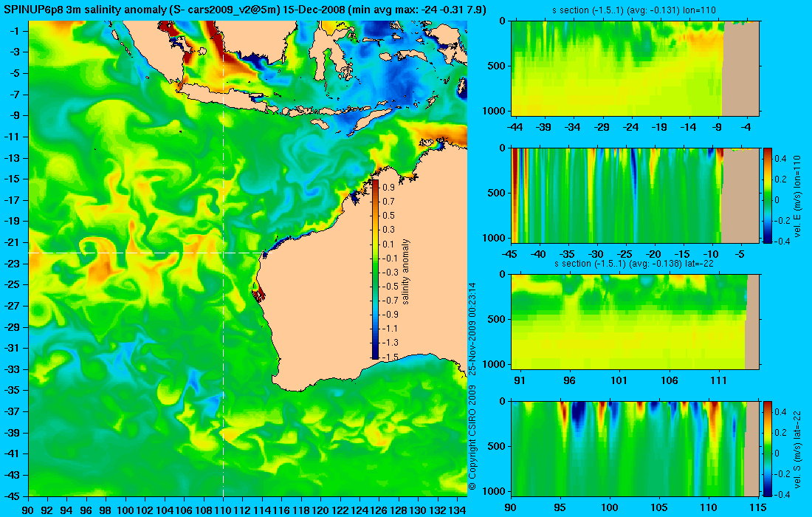Click the '25-Nov-2009 00:23:14' timestamp
This screenshot has width=812, height=517.
pos(472,329)
